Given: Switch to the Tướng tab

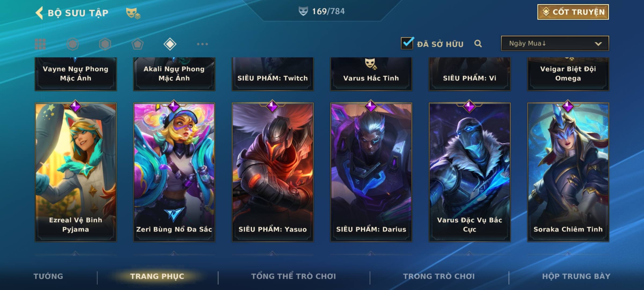Looking at the screenshot, I should 48,276.
